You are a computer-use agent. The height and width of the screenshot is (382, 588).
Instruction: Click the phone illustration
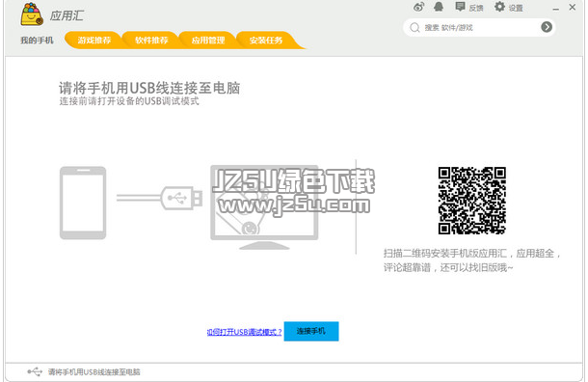point(83,203)
